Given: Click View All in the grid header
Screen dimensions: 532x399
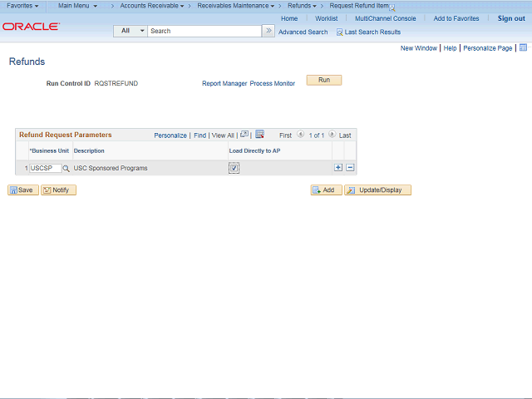Looking at the screenshot, I should tap(223, 135).
